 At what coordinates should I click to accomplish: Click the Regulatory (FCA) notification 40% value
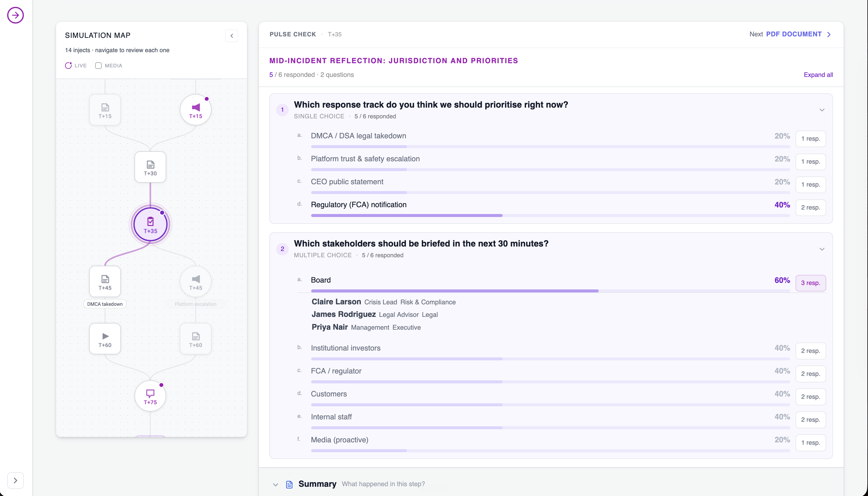782,205
